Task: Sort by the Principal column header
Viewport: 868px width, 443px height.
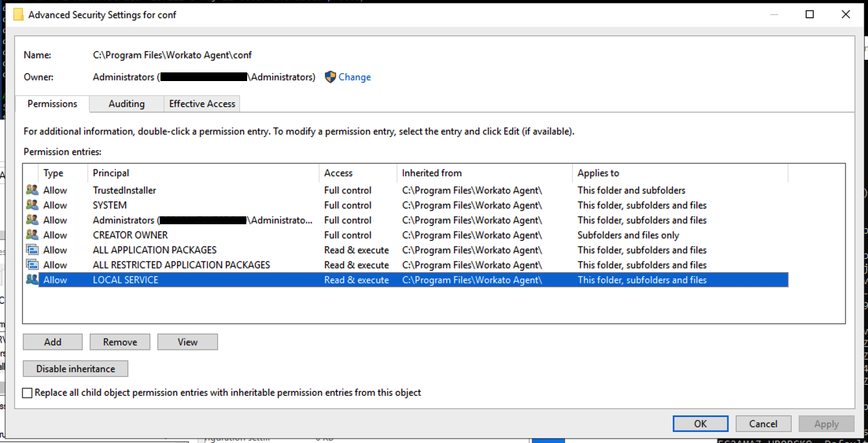Action: click(203, 173)
